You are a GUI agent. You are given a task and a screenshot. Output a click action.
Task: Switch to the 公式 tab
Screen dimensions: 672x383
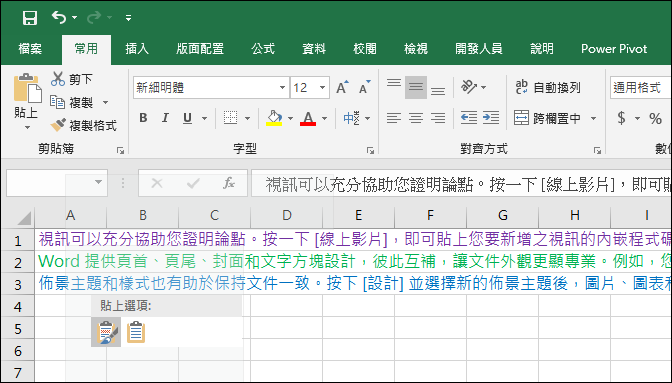263,49
